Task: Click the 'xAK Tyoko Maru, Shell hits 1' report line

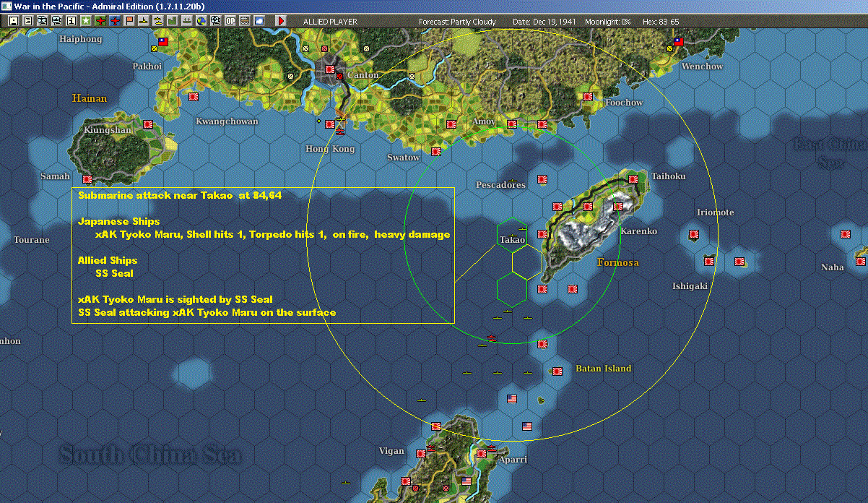Action: [x=272, y=235]
